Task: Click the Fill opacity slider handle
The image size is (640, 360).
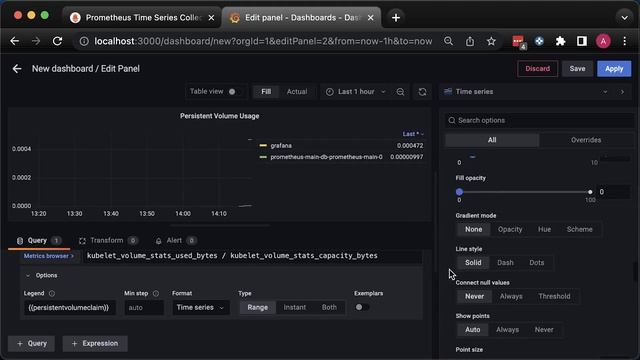Action: click(459, 192)
